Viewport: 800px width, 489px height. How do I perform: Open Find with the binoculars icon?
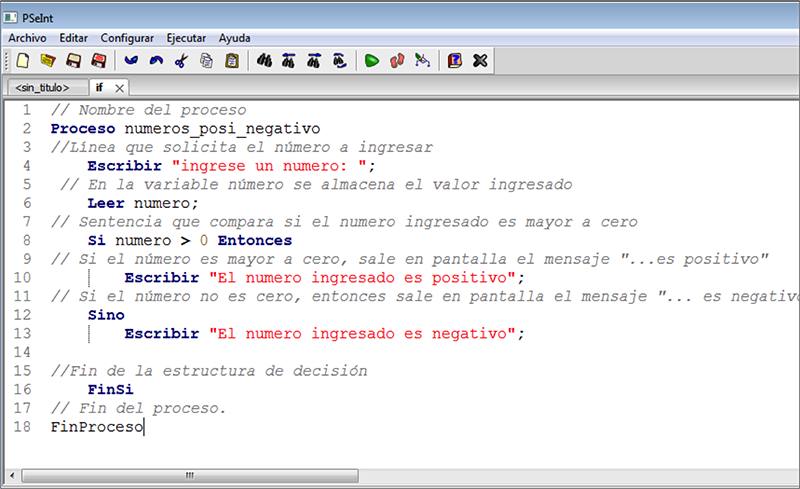265,61
